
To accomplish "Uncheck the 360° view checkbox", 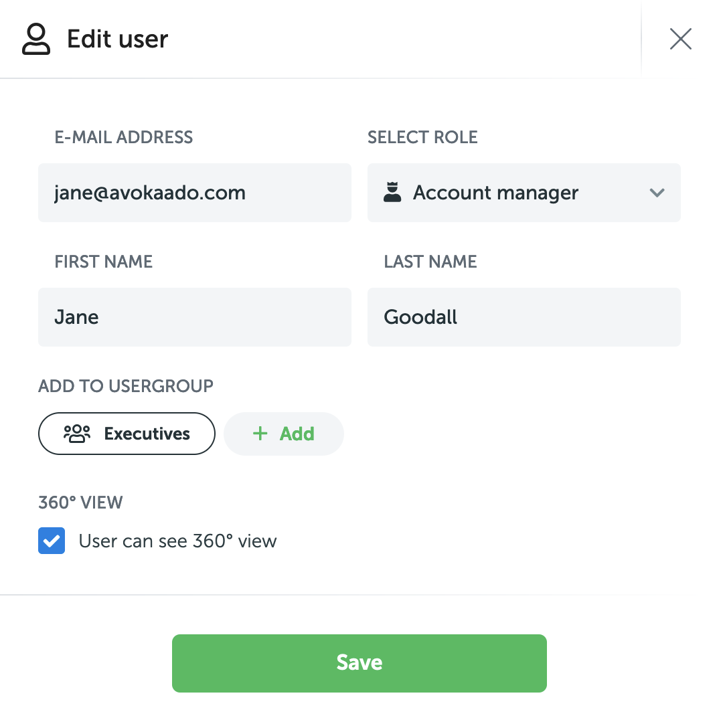I will tap(52, 541).
